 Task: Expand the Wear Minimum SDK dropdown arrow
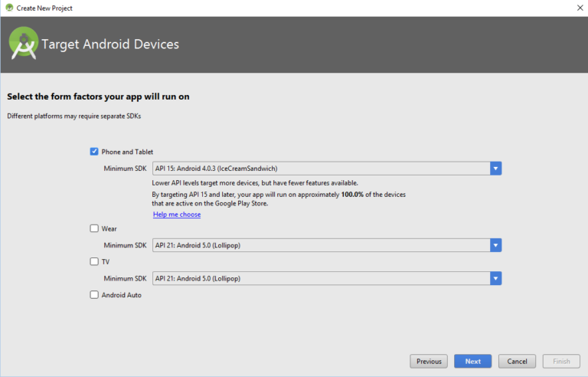click(495, 245)
